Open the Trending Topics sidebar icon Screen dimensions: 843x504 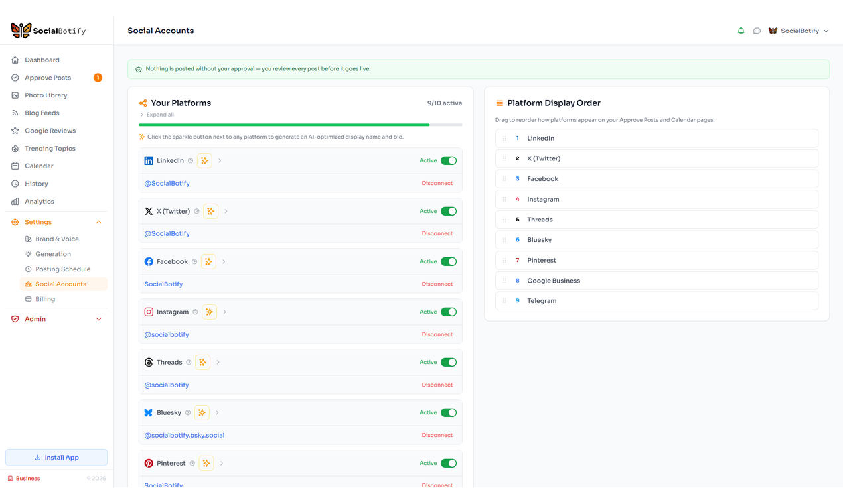pos(15,148)
